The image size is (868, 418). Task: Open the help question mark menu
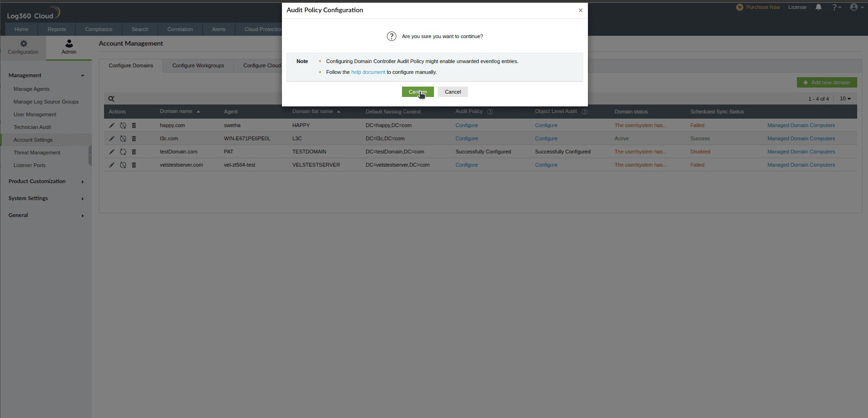coord(836,7)
